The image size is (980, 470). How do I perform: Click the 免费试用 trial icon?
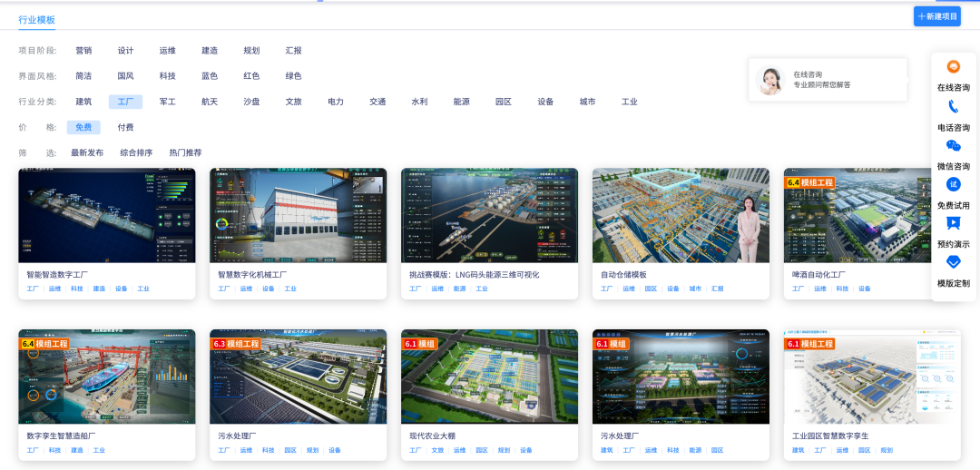(x=953, y=184)
